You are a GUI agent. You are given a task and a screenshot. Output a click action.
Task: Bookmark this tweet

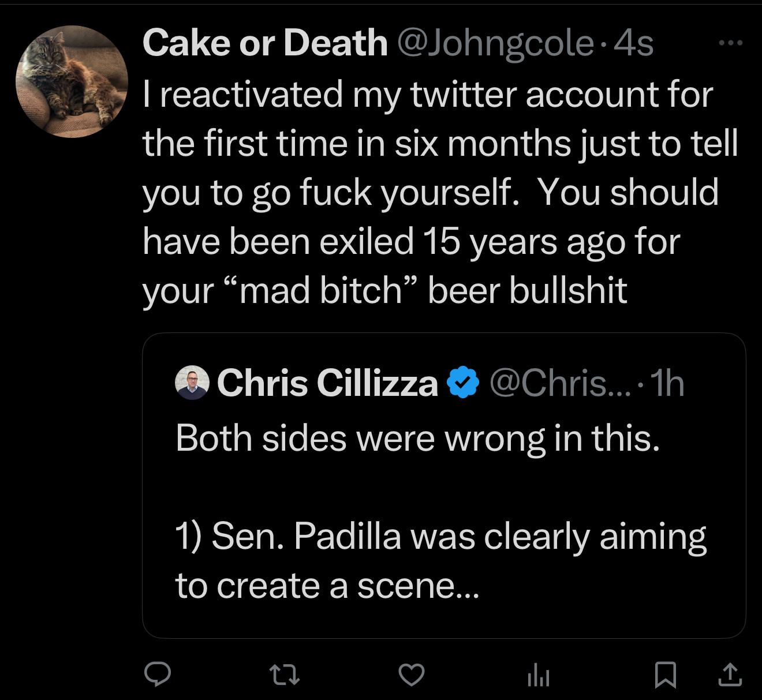point(666,675)
